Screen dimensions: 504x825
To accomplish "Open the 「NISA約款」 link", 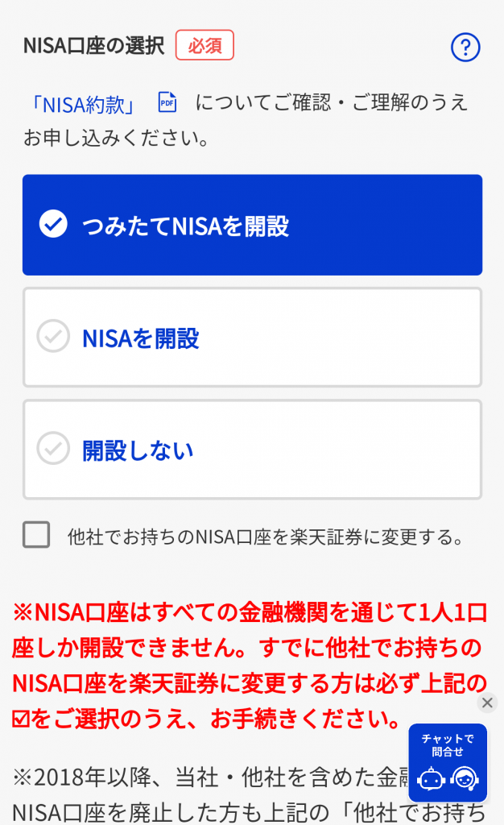I will 85,104.
